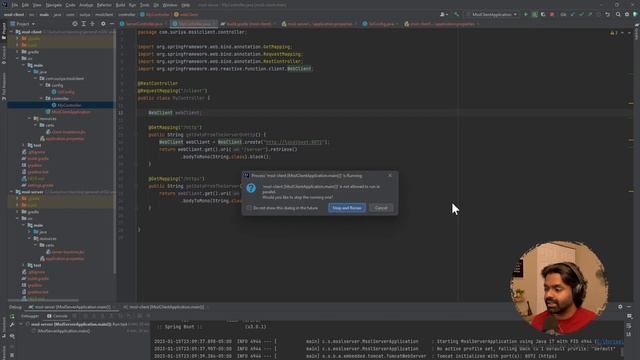Screen dimensions: 640x360
Task: Click Collapse All icon in Project panel
Action: click(x=93, y=24)
